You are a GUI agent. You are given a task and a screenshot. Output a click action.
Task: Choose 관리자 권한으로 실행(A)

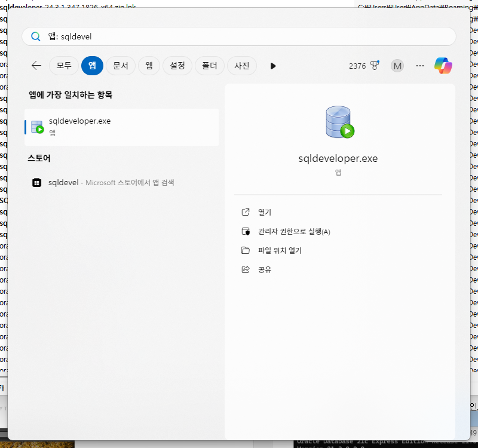pos(294,232)
